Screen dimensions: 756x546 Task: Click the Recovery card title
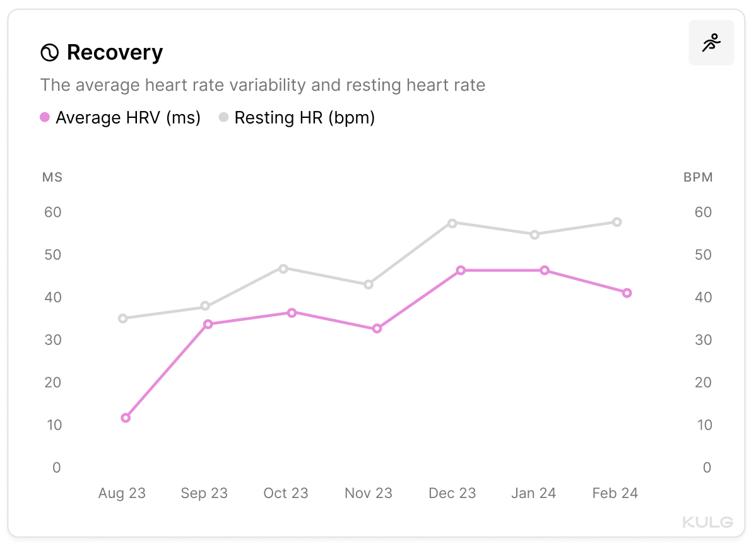pos(115,53)
